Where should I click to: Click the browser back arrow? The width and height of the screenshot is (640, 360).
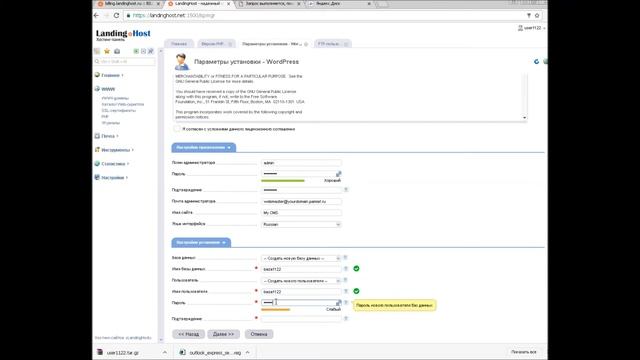(x=96, y=15)
